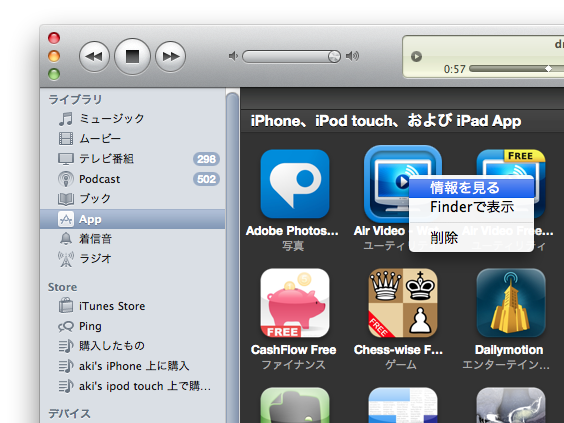Viewport: 564px width, 423px height.
Task: Stop playback with the square stop button
Action: (x=132, y=56)
